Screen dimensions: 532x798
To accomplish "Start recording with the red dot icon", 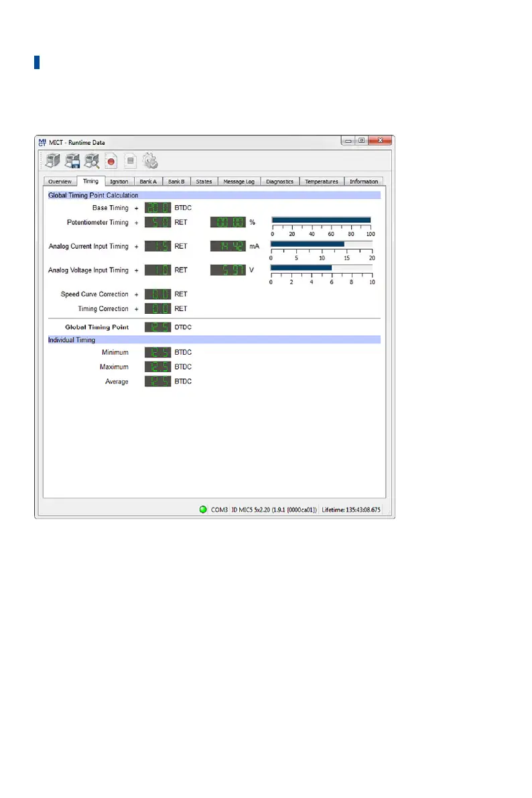I will (x=111, y=162).
